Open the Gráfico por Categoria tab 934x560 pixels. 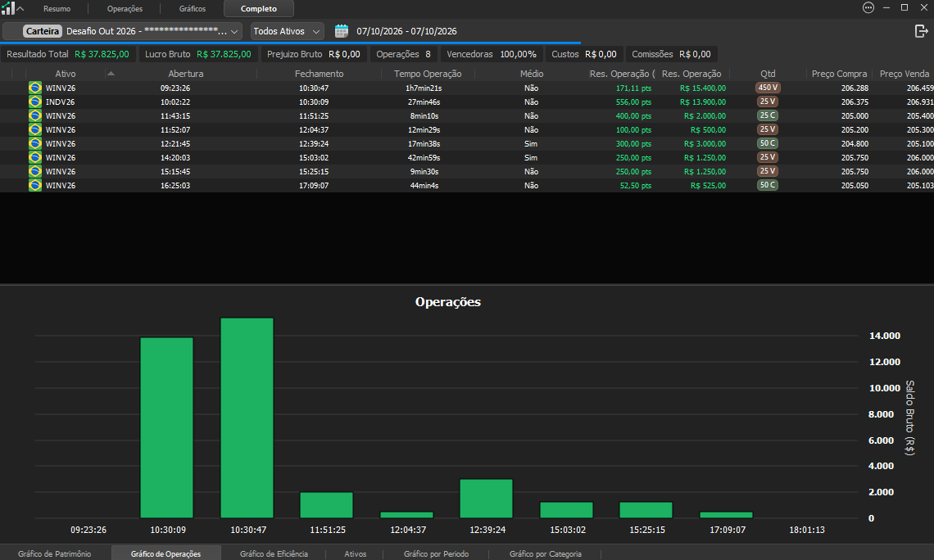tap(546, 553)
